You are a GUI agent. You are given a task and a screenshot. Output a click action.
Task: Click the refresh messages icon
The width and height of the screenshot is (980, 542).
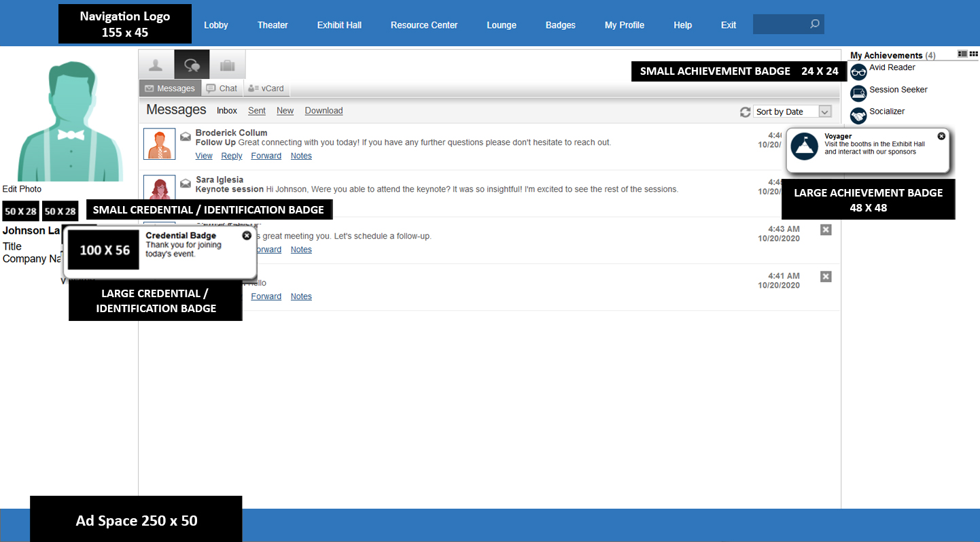tap(746, 112)
